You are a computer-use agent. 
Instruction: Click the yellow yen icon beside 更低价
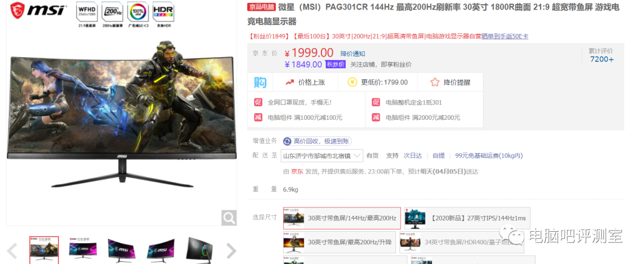(352, 82)
